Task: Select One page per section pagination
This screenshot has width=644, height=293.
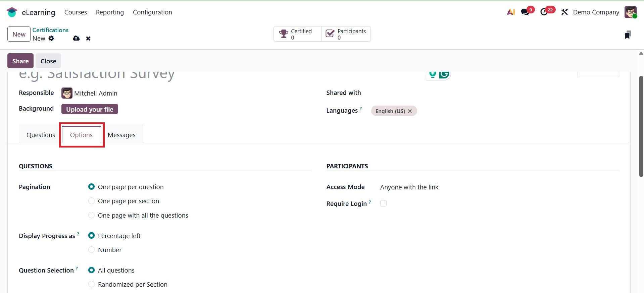Action: point(91,201)
